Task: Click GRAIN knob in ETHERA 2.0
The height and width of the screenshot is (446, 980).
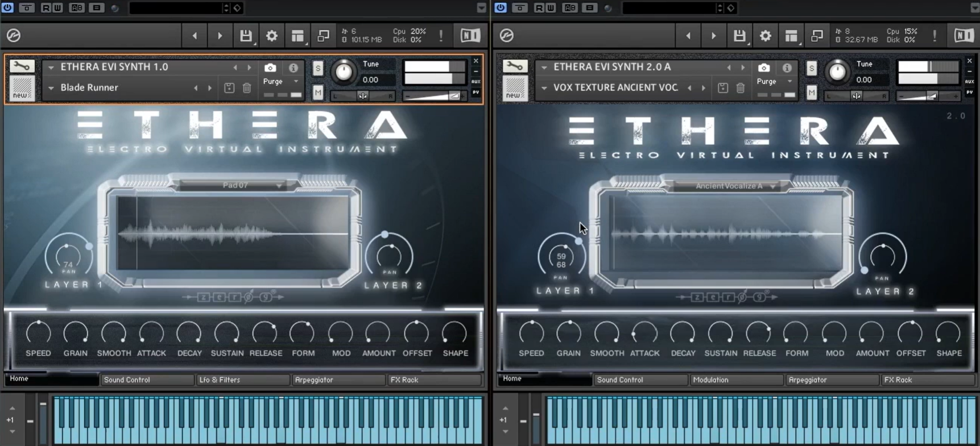Action: (x=568, y=334)
